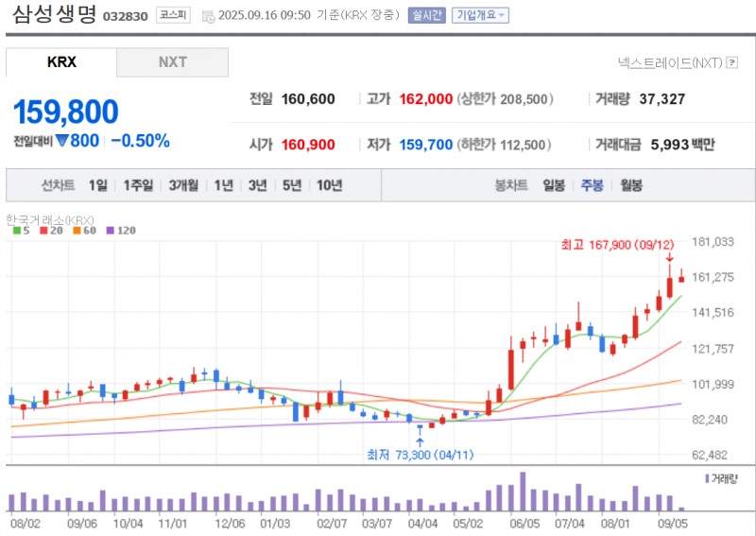Click the 181,033 price axis label
The width and height of the screenshot is (756, 536).
point(713,242)
